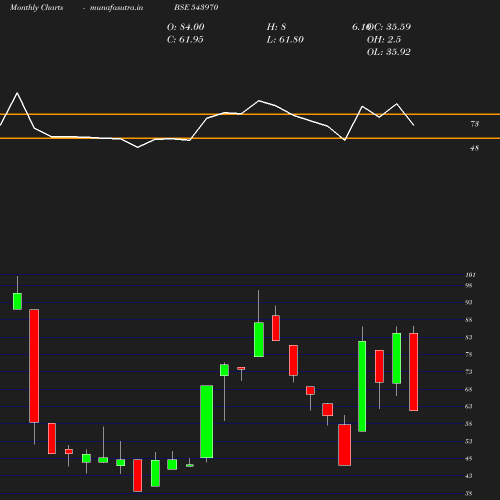This screenshot has width=500, height=500.
Task: Click the open price 'O: 84.00'
Action: tap(185, 27)
